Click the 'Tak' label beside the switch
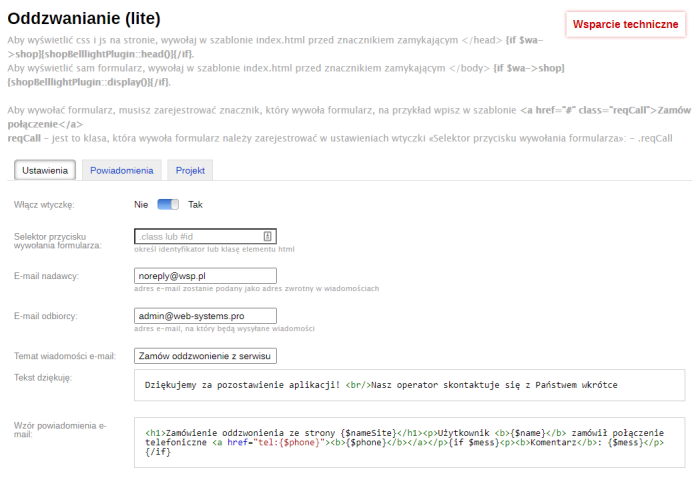 coord(195,204)
